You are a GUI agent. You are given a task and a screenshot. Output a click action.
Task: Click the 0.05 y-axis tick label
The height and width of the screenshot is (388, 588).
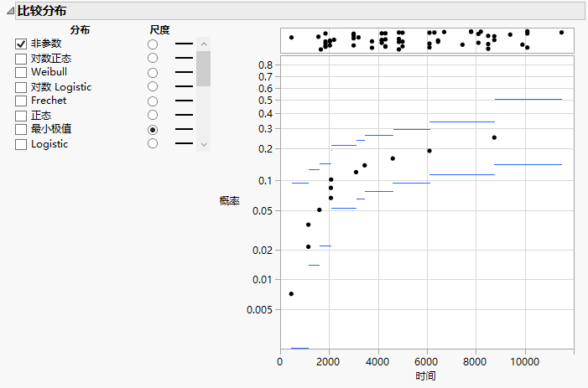(263, 211)
